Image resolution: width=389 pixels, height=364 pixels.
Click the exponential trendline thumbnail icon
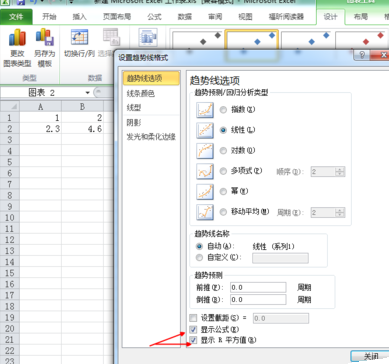tap(205, 110)
